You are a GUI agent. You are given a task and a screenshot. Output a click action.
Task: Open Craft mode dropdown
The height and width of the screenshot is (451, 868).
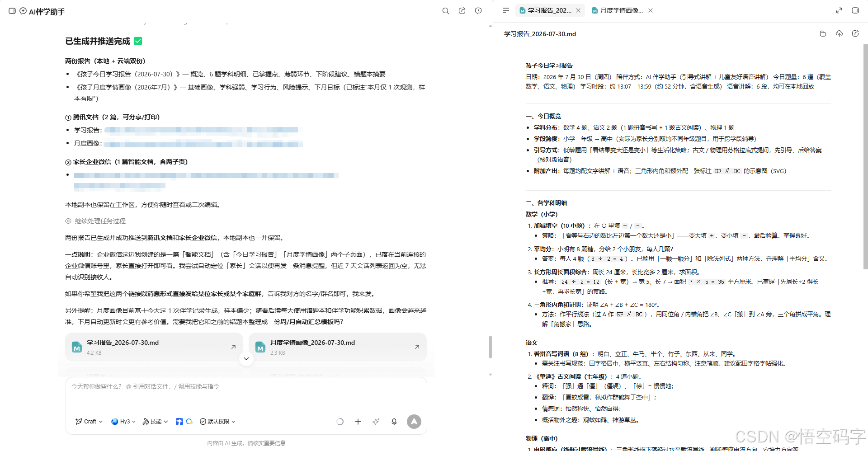(x=89, y=422)
